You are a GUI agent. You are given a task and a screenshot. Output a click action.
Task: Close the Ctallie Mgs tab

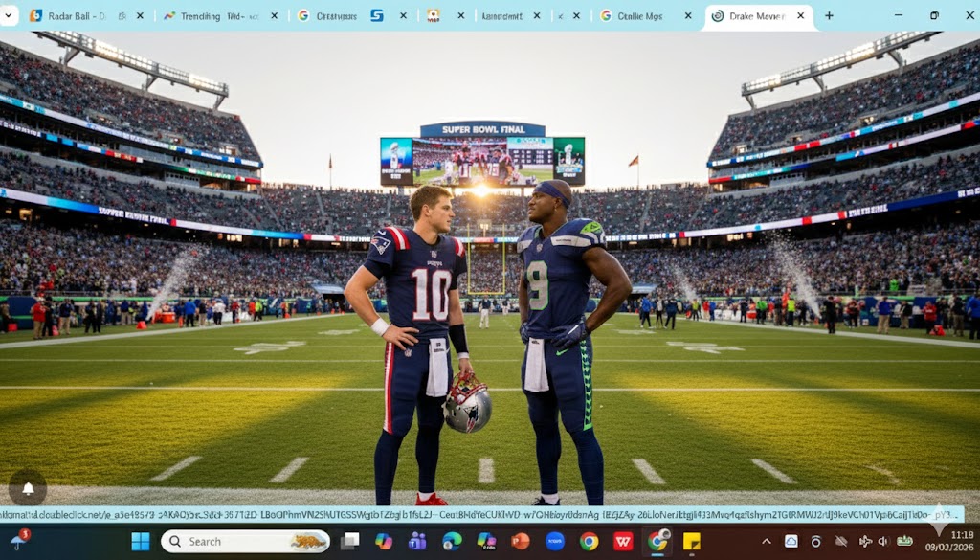(x=688, y=16)
